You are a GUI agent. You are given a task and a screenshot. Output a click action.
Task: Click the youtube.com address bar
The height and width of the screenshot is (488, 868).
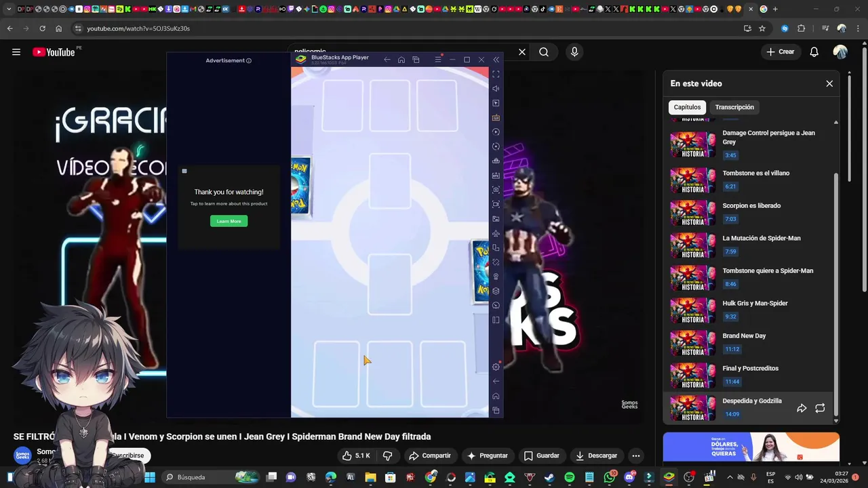pos(407,28)
